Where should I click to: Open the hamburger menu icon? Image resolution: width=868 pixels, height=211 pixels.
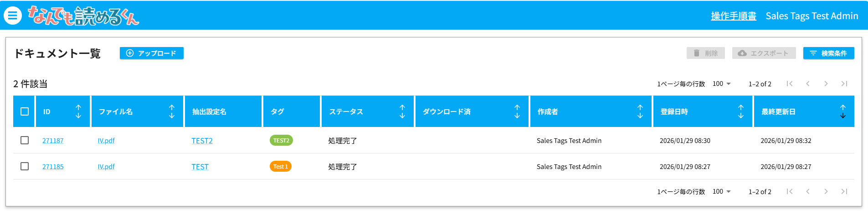(x=13, y=16)
